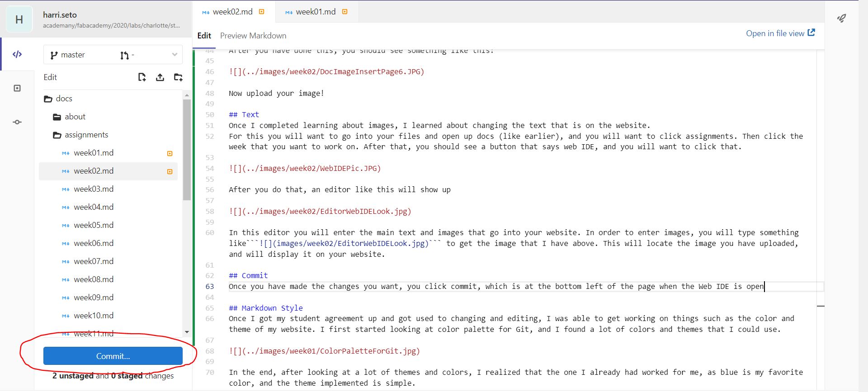
Task: Open the Commit view icon in activity bar
Action: pyautogui.click(x=17, y=122)
